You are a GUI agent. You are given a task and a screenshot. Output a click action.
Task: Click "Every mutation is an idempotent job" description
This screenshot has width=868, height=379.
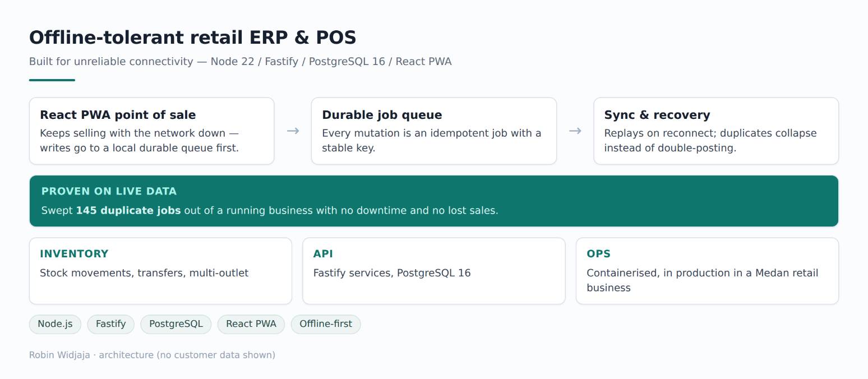432,141
